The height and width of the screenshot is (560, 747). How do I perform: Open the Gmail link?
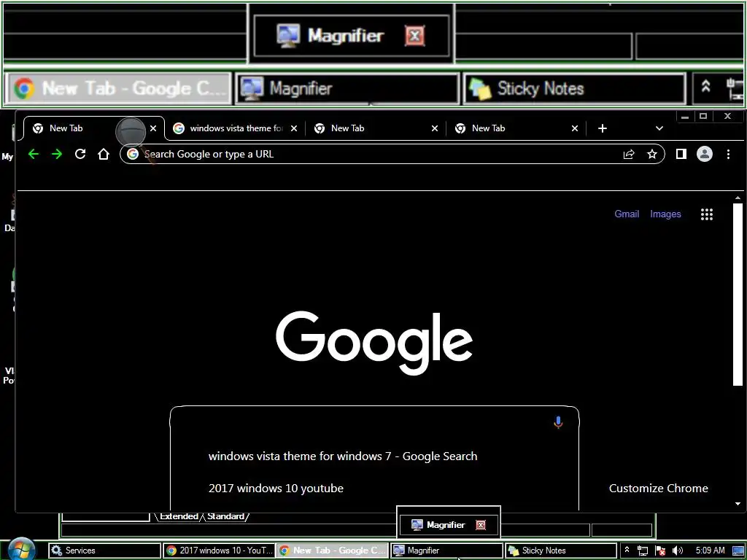(x=627, y=214)
